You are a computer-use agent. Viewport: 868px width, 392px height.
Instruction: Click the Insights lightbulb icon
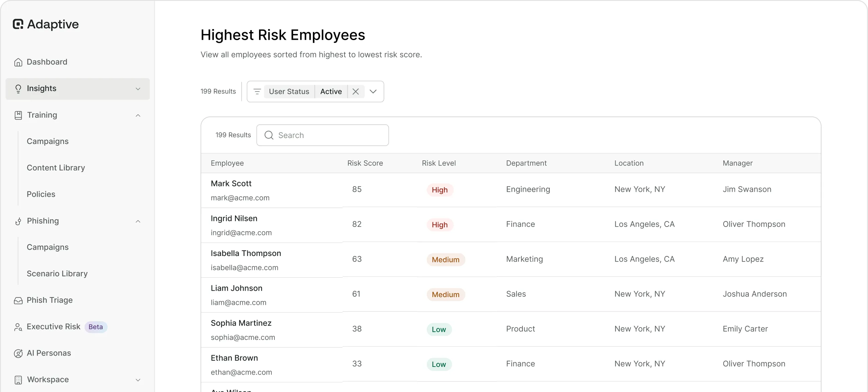pos(18,89)
